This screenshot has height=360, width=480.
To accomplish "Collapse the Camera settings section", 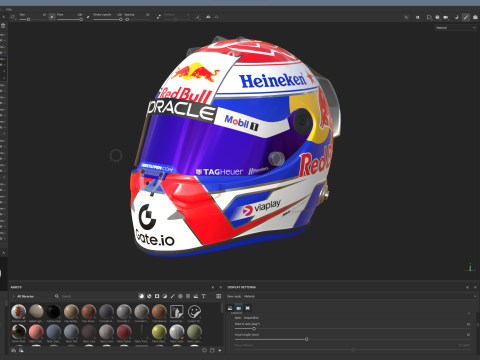I will coord(469,313).
